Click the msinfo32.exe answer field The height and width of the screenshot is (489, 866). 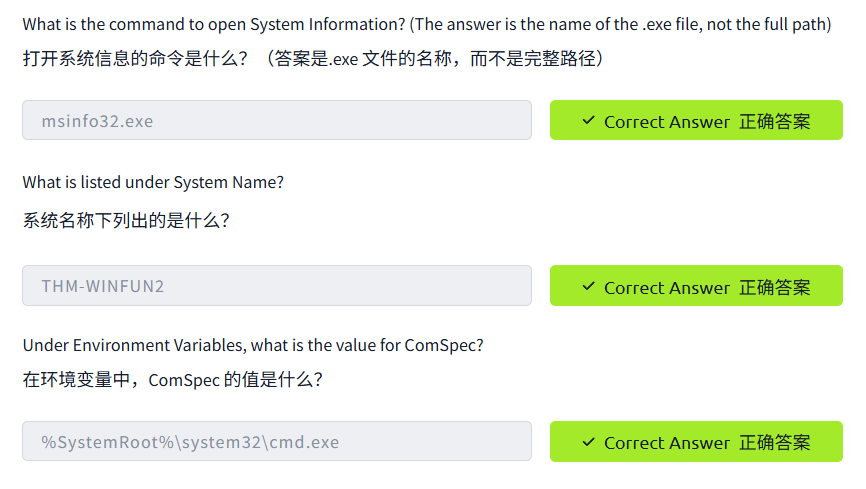276,121
